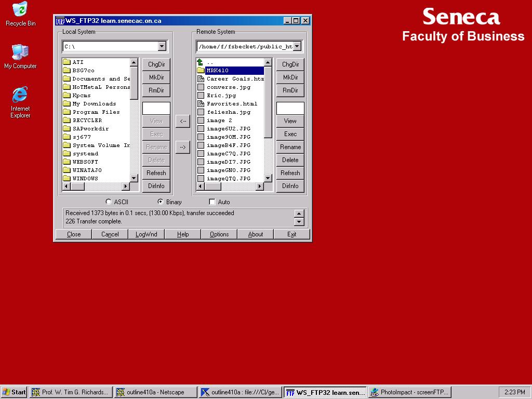Switch to outline410a Netscape taskbar window

click(156, 392)
